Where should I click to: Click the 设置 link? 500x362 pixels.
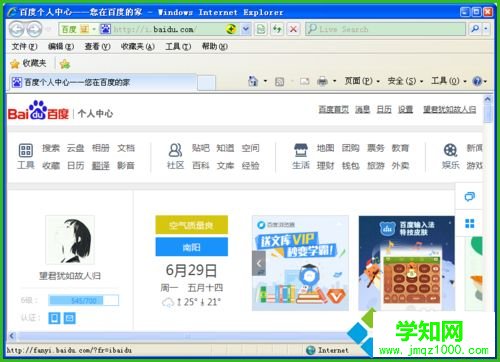[x=405, y=109]
